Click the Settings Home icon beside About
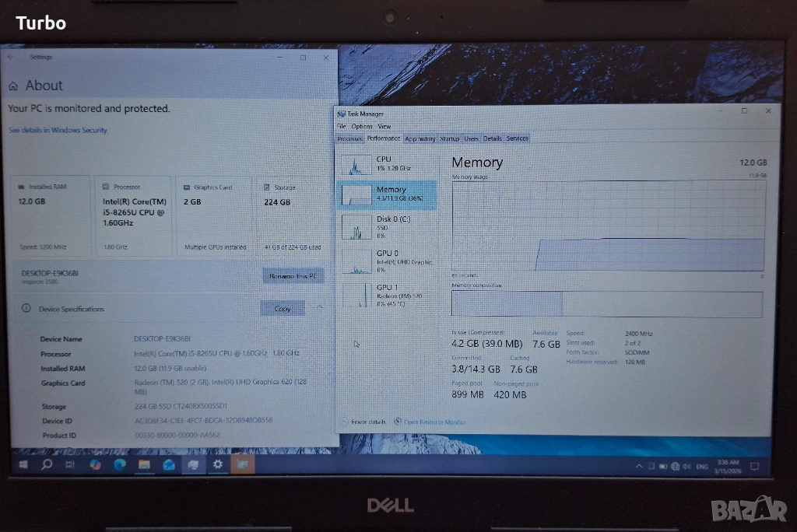This screenshot has width=797, height=532. 13,86
